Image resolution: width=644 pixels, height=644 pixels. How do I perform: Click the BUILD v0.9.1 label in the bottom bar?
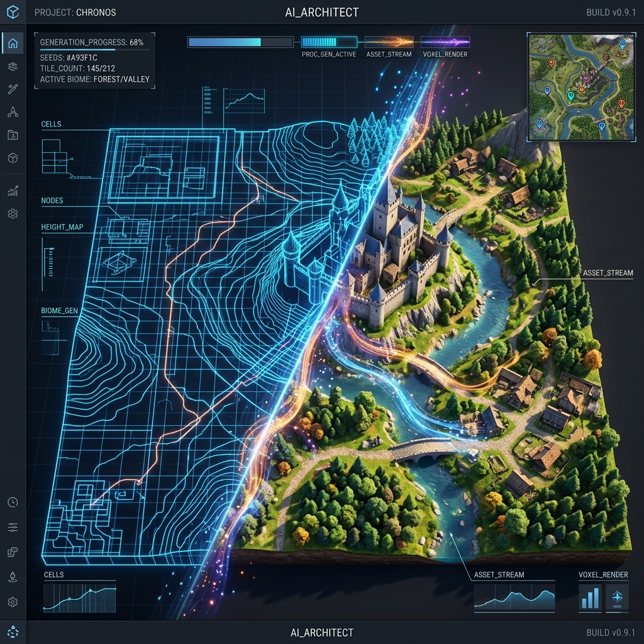[x=611, y=633]
